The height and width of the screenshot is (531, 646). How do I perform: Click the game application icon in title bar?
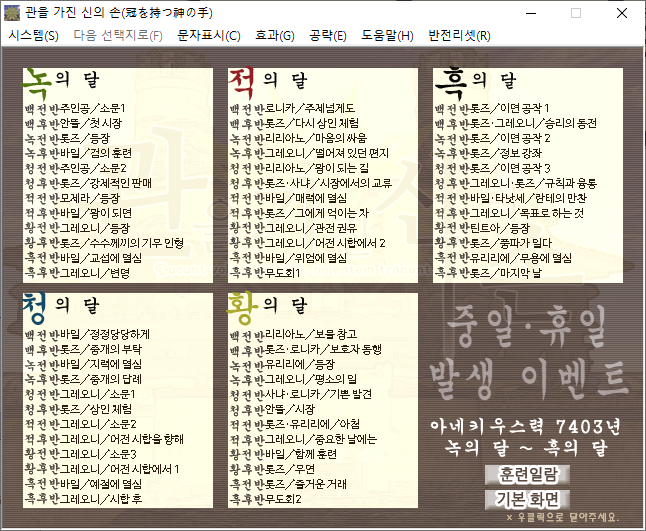pos(12,13)
